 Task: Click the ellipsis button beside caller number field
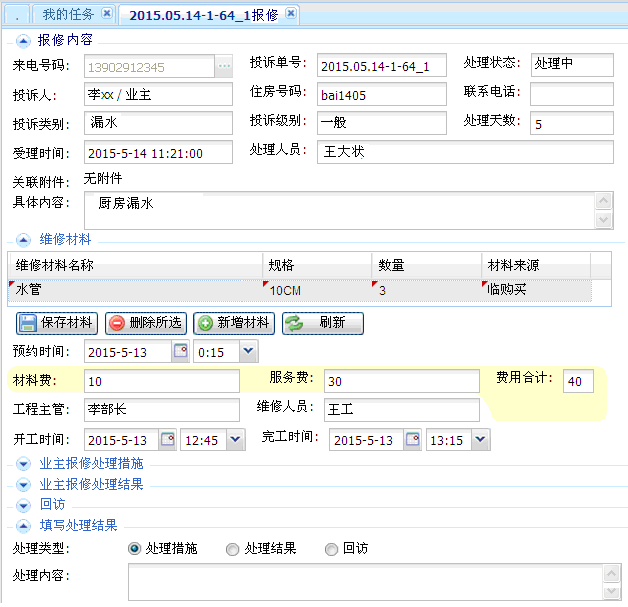point(224,66)
